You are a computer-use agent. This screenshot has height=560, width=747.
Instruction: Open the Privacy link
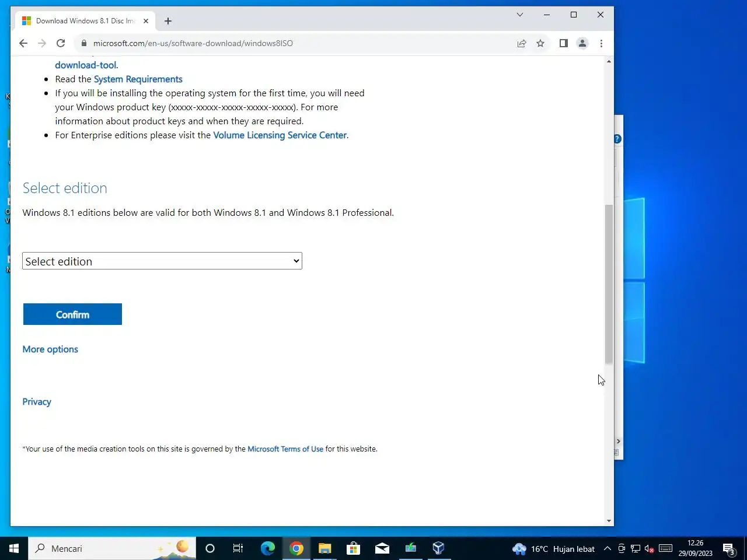37,402
